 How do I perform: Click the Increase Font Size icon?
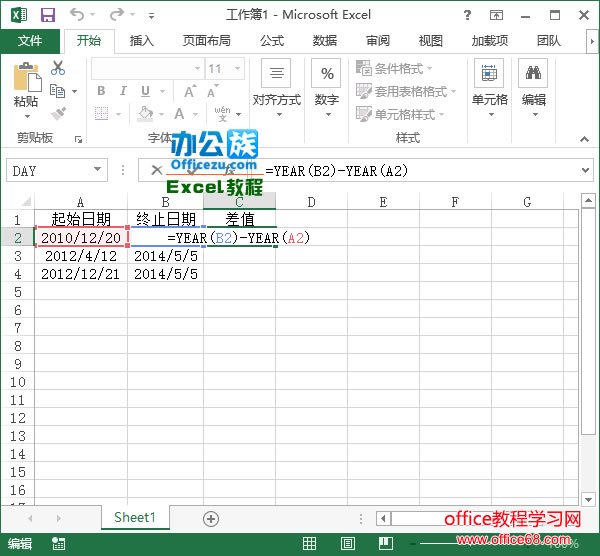click(x=190, y=92)
